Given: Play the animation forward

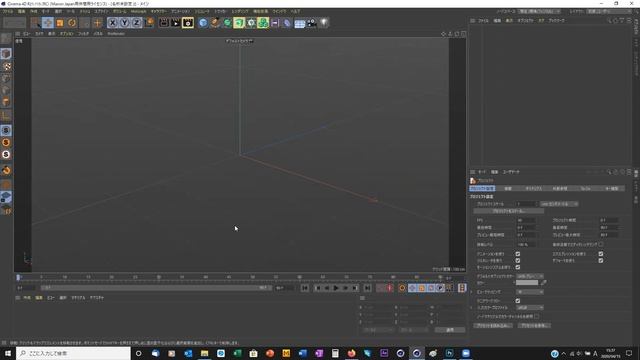Looking at the screenshot, I should [x=336, y=288].
